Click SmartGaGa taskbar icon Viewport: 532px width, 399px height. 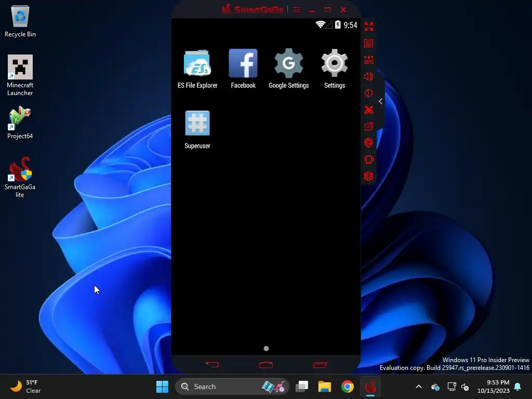tap(370, 387)
